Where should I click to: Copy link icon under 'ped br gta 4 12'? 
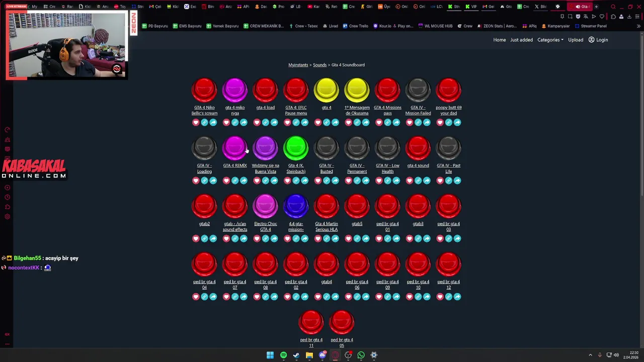[449, 297]
